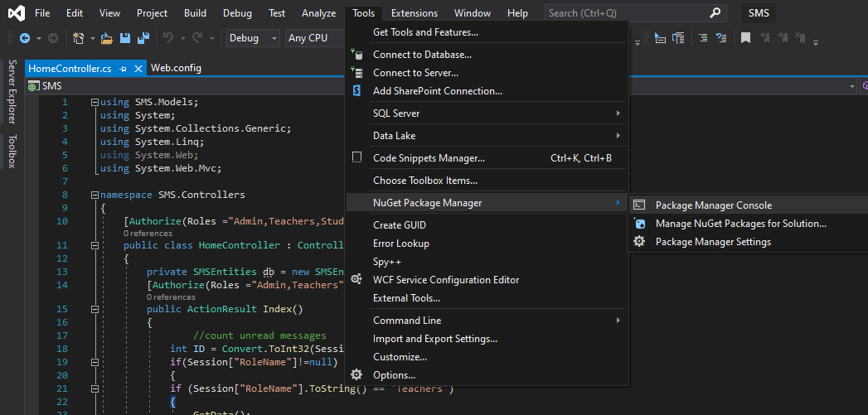Viewport: 868px width, 415px height.
Task: Click the comment out selected lines icon
Action: click(x=703, y=37)
